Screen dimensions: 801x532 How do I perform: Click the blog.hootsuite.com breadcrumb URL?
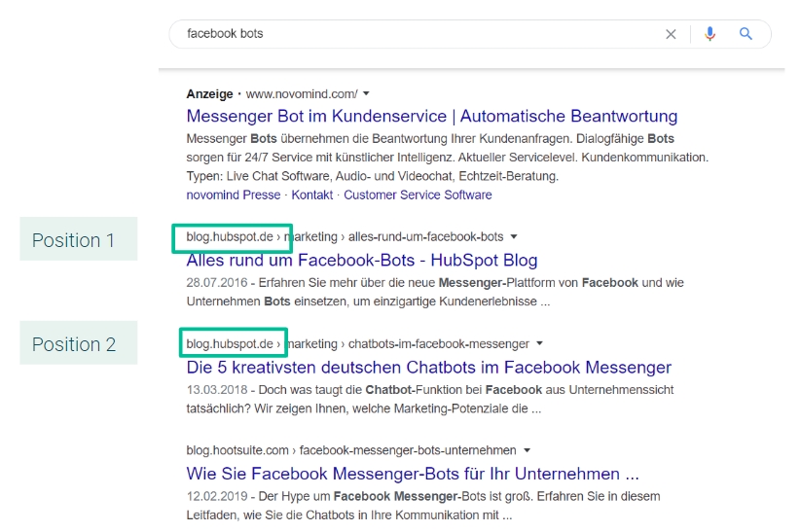(237, 450)
